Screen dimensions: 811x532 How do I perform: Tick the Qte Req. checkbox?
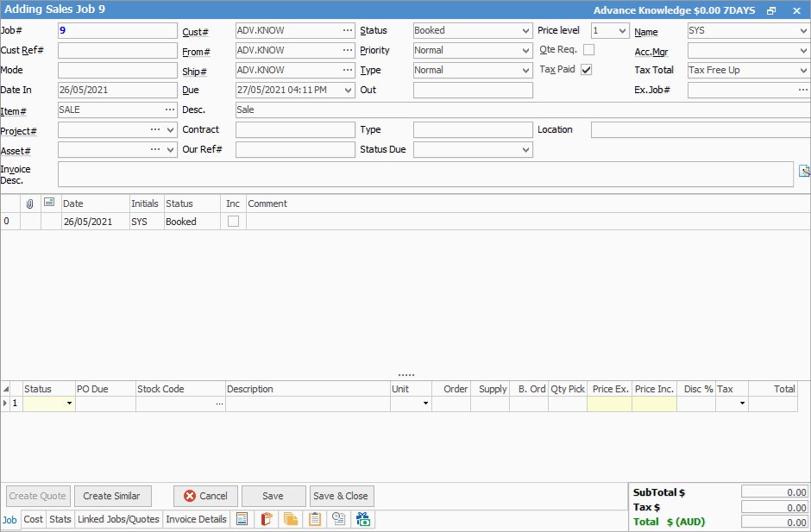coord(588,50)
